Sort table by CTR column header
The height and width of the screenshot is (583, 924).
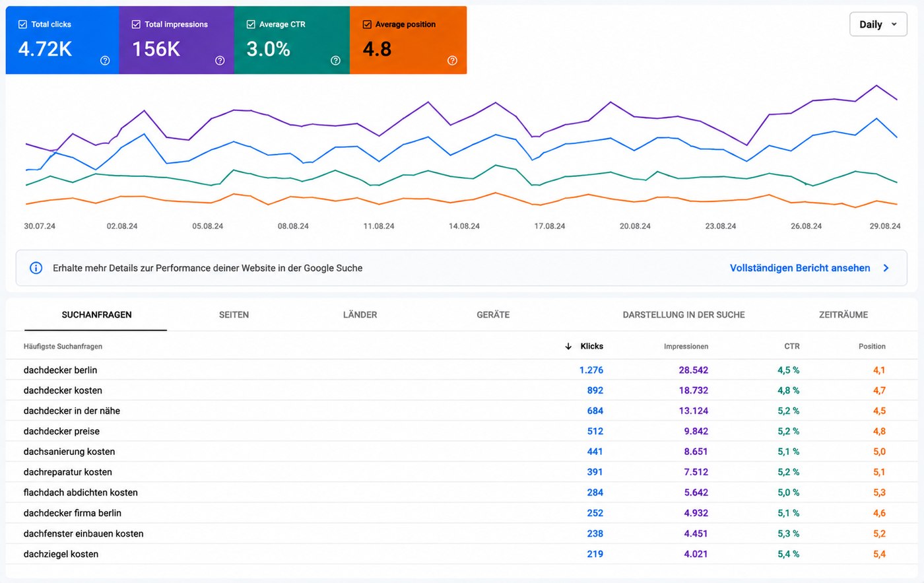(792, 347)
